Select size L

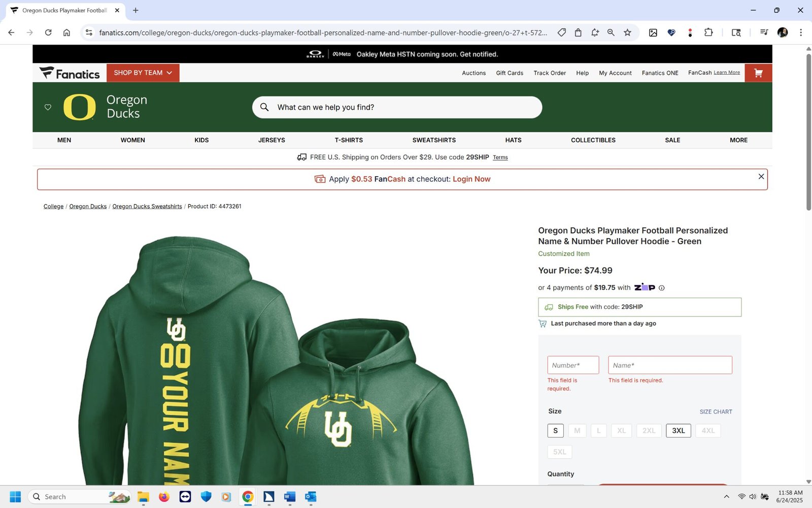pos(598,431)
